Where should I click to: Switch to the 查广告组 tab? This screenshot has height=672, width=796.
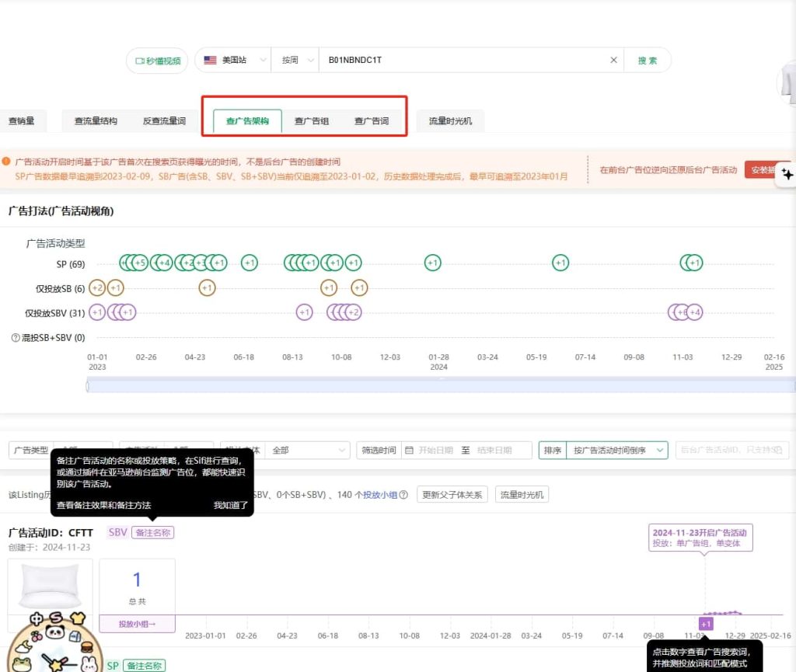[x=312, y=121]
